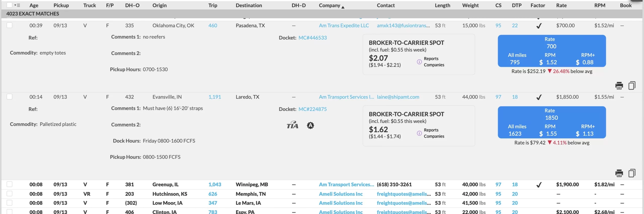
Task: Open Am Transport Services company in Evansville row
Action: coord(346,97)
